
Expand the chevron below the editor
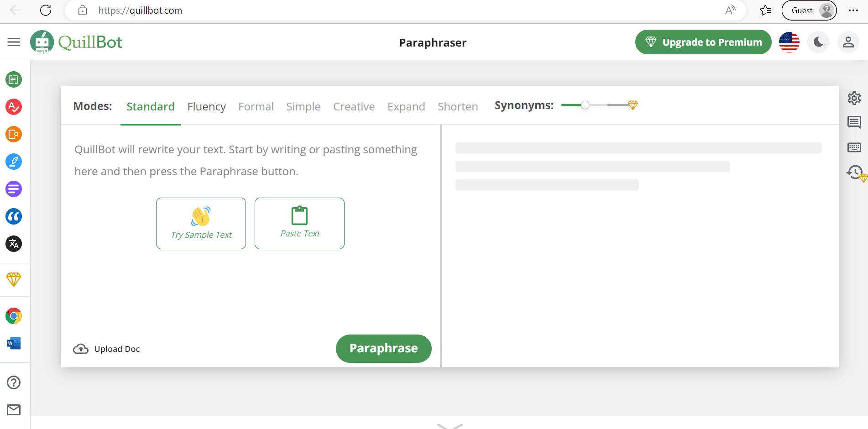click(450, 425)
